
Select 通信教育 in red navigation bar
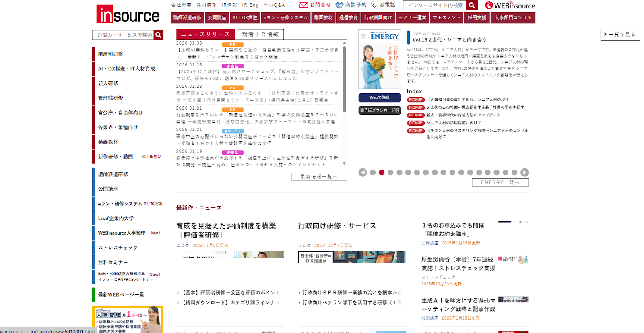[349, 18]
